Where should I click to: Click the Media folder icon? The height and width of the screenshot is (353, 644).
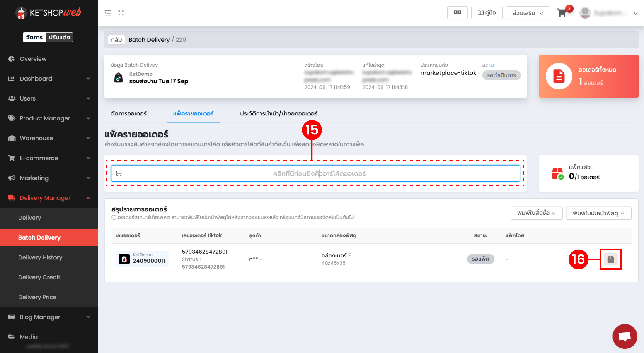click(x=11, y=337)
